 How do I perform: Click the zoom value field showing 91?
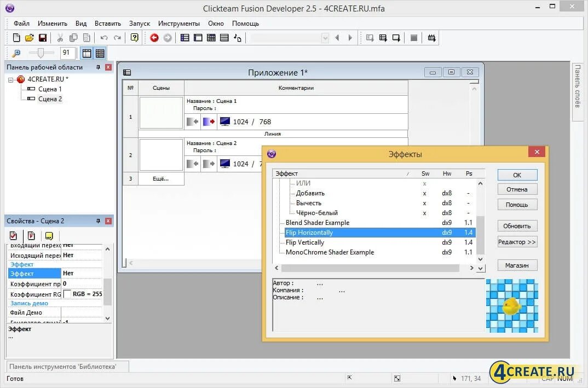click(x=67, y=53)
